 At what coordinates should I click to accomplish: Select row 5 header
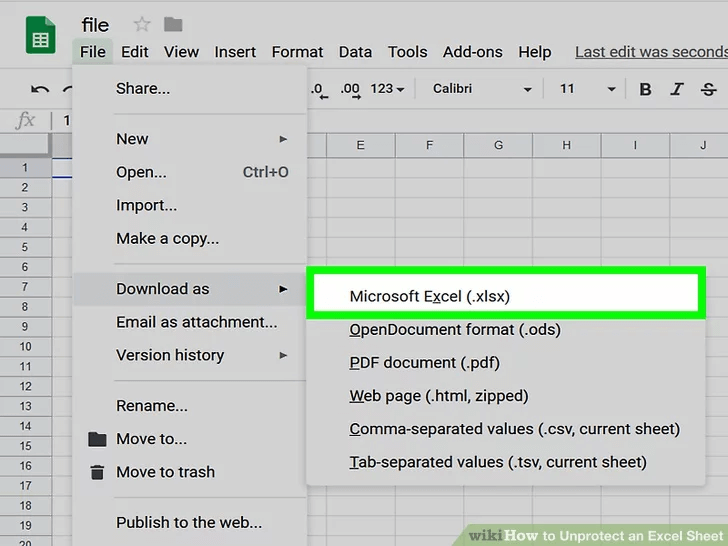pos(25,247)
